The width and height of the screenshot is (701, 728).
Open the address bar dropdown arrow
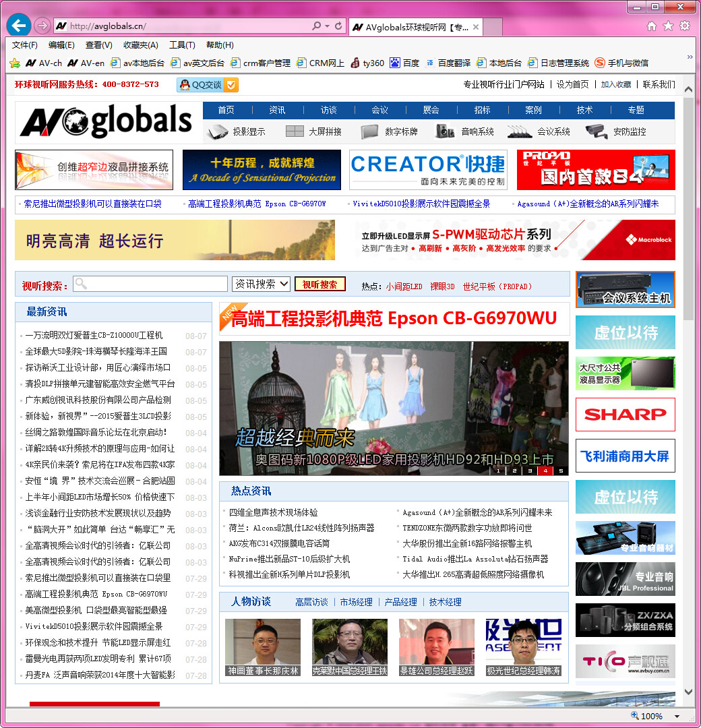click(327, 26)
